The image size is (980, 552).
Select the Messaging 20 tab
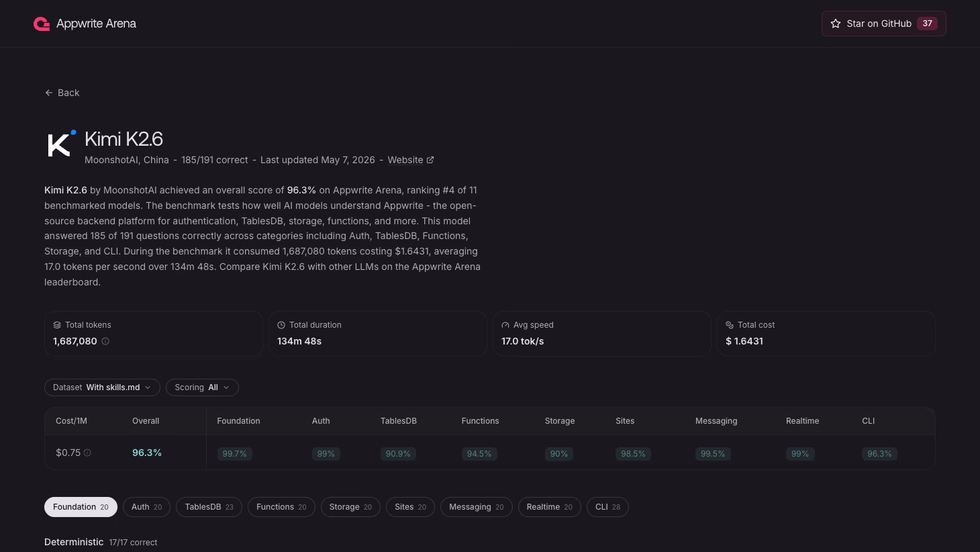click(476, 507)
